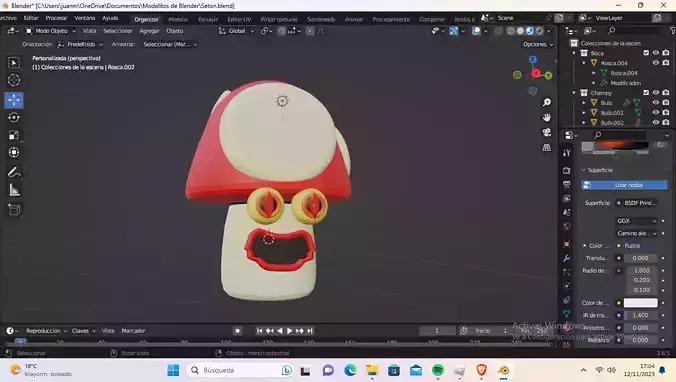This screenshot has height=382, width=676.
Task: Open the Modo Objeto mode dropdown
Action: point(51,31)
